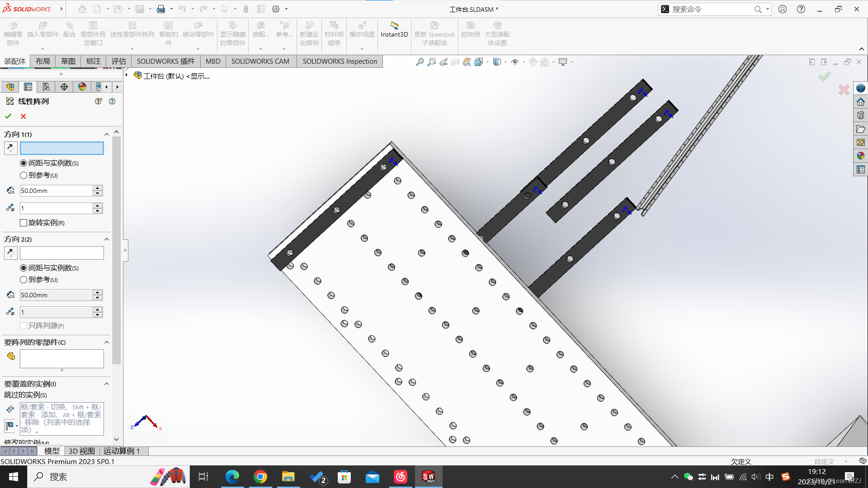Open SOLIDWORKS Resources home icon in task pane
This screenshot has height=488, width=868.
coord(860,102)
